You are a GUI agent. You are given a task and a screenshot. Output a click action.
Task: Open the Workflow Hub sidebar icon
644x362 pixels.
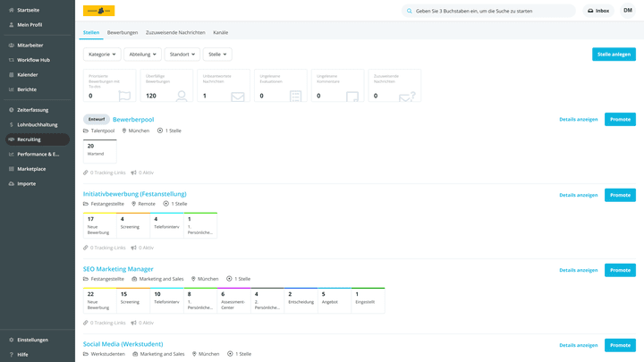(11, 60)
